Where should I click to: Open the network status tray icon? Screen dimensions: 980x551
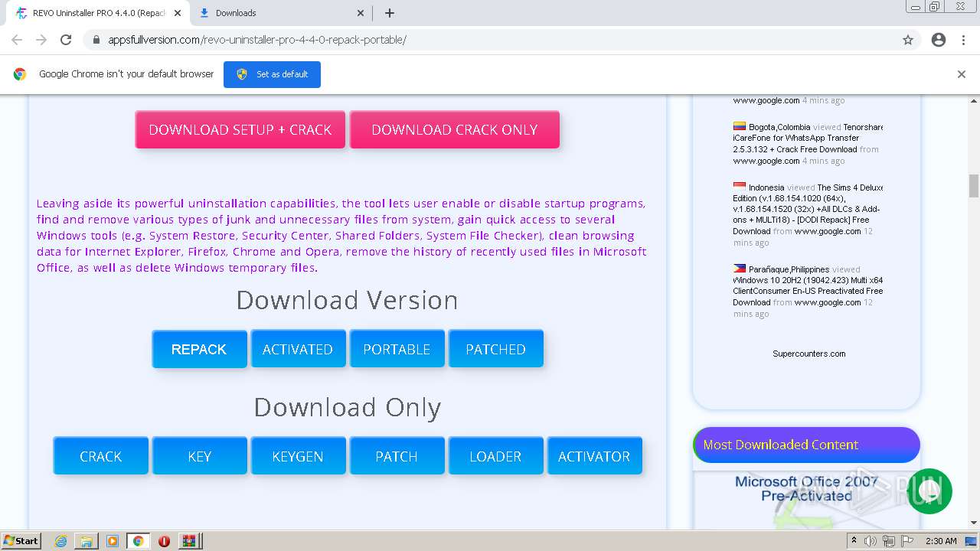889,541
